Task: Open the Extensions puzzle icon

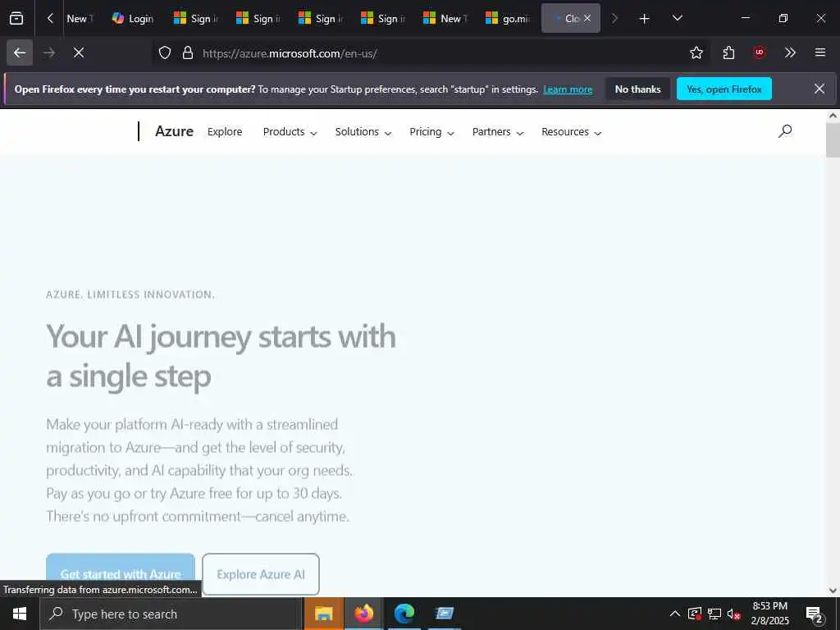Action: [x=728, y=52]
